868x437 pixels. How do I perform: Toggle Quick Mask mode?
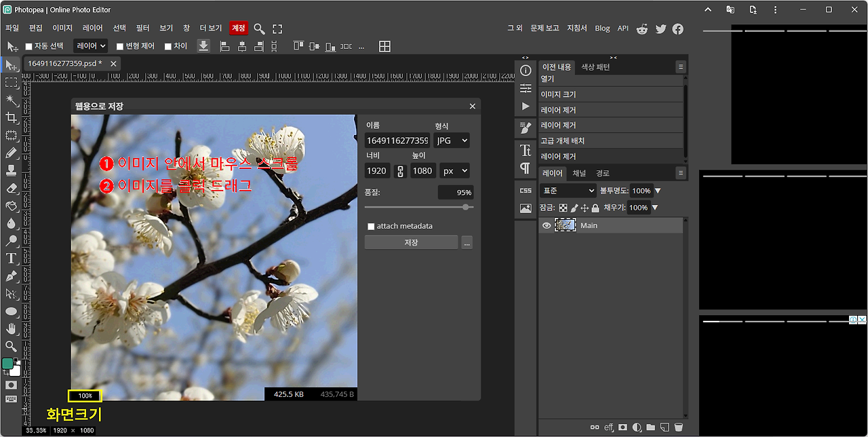(x=12, y=385)
